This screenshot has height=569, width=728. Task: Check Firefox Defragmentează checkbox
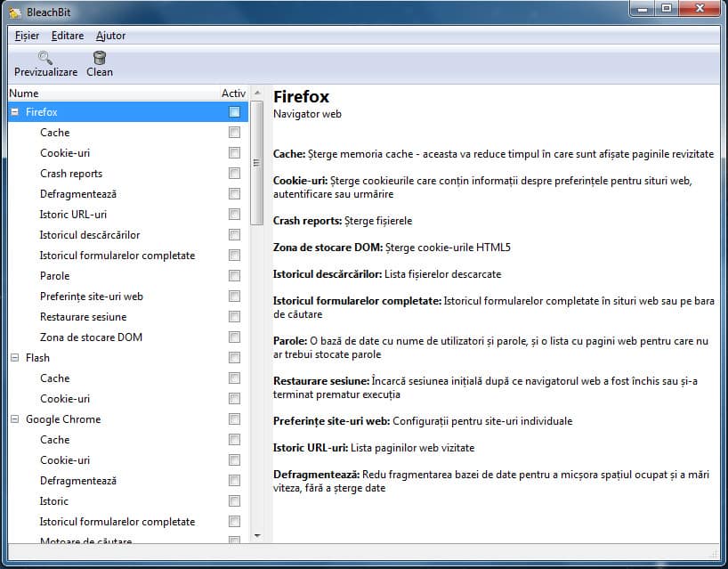point(234,194)
